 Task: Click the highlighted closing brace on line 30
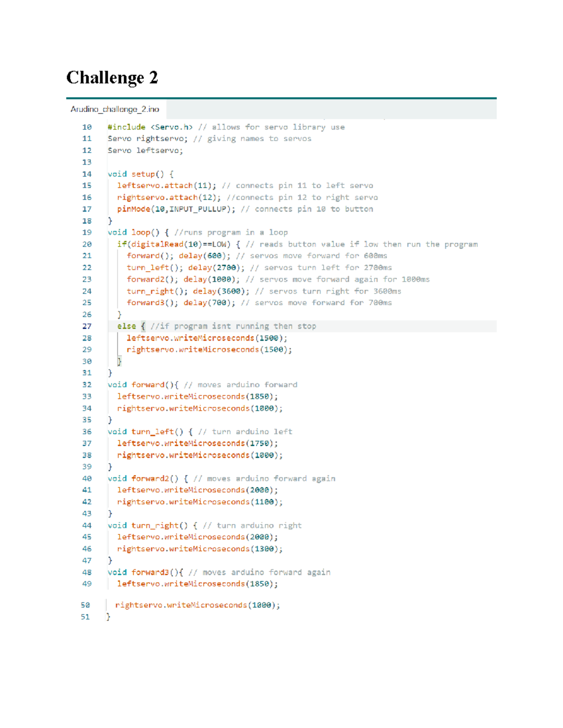coord(119,361)
